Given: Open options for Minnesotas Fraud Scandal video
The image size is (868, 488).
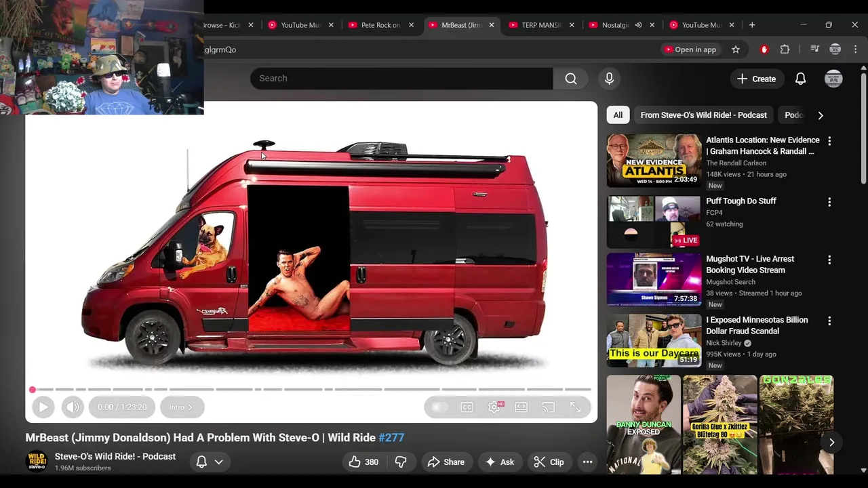Looking at the screenshot, I should (829, 321).
